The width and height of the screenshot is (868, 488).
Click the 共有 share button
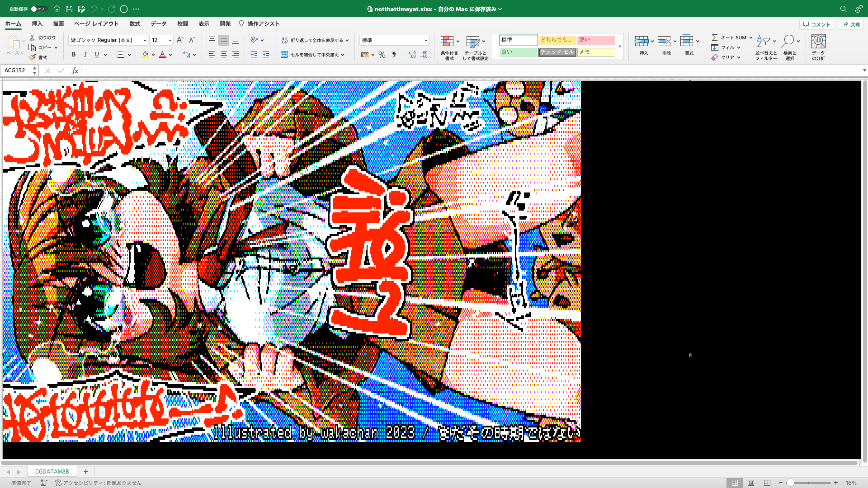pos(851,24)
